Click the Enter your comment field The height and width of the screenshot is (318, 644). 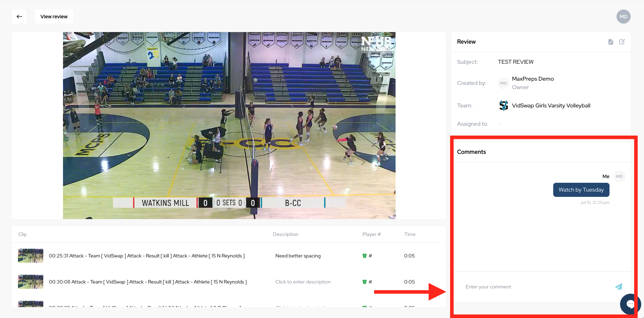537,287
